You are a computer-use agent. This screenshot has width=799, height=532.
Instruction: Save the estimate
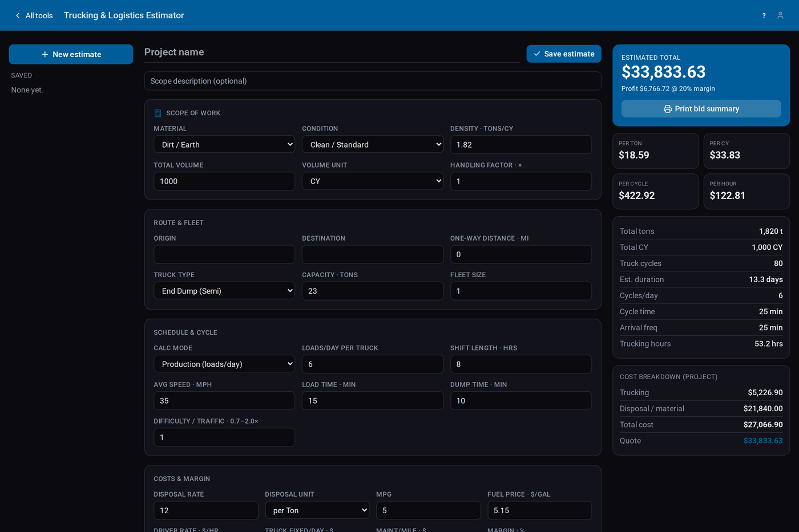(x=564, y=54)
